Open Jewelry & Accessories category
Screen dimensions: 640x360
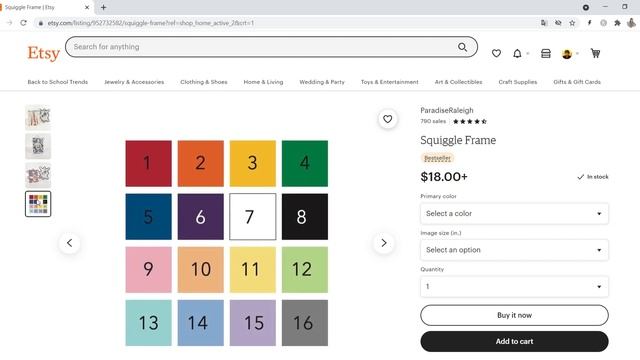[x=134, y=82]
